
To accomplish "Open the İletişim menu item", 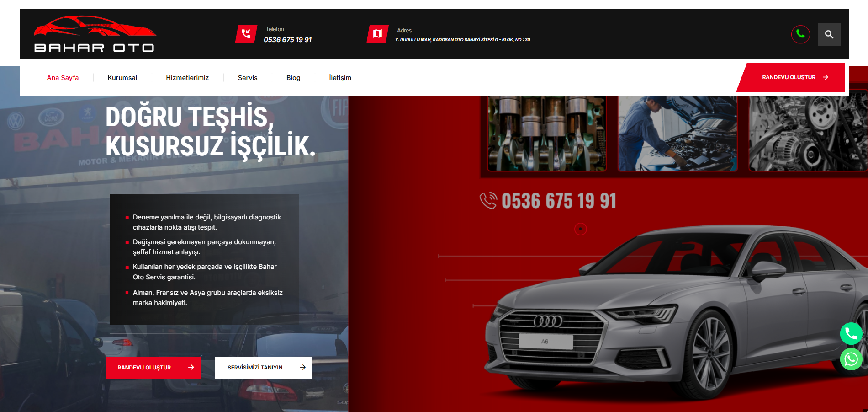I will coord(340,78).
